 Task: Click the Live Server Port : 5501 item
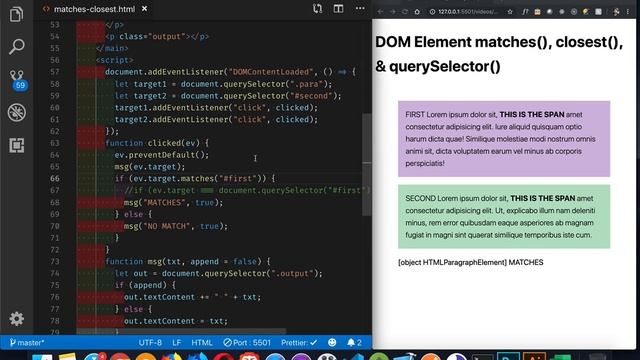click(247, 342)
